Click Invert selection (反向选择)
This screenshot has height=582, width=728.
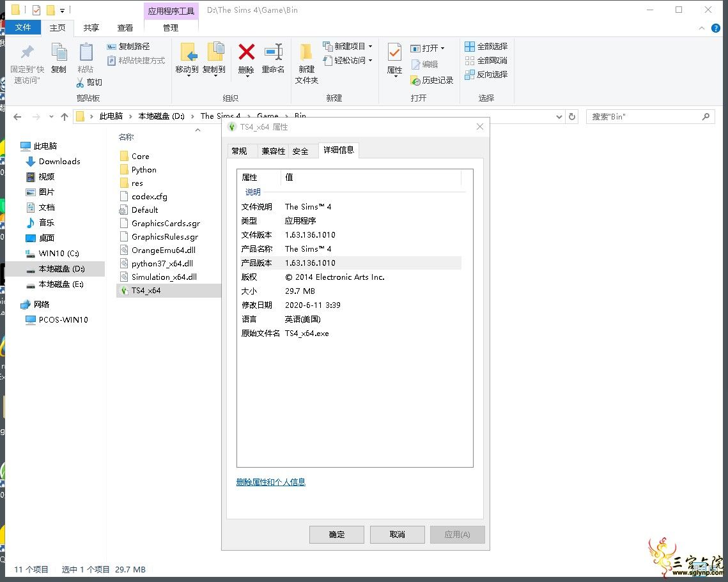pos(486,74)
